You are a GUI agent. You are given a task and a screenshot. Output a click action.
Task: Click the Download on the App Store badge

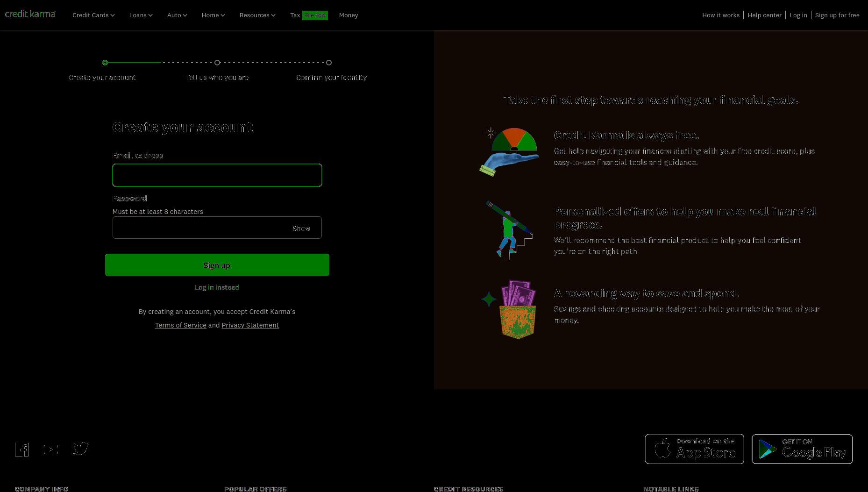[x=695, y=449]
